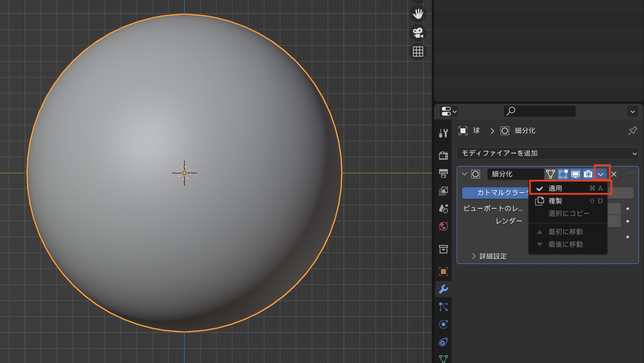Open the モディファイアーを追加 dropdown
Screen dimensions: 644x363
[x=547, y=153]
